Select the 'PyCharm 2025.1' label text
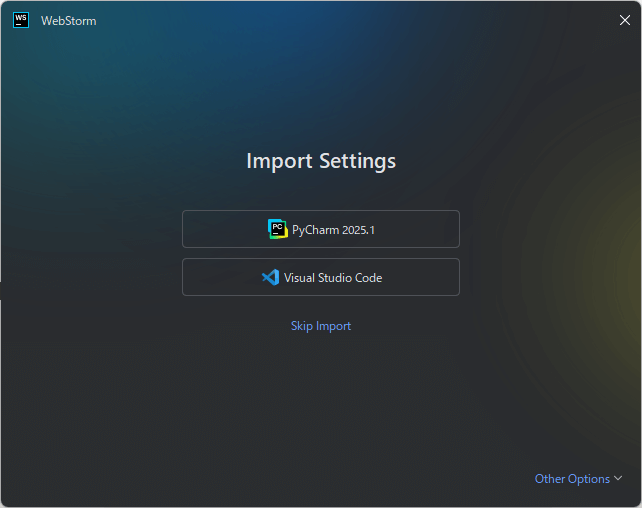The image size is (642, 508). 333,230
